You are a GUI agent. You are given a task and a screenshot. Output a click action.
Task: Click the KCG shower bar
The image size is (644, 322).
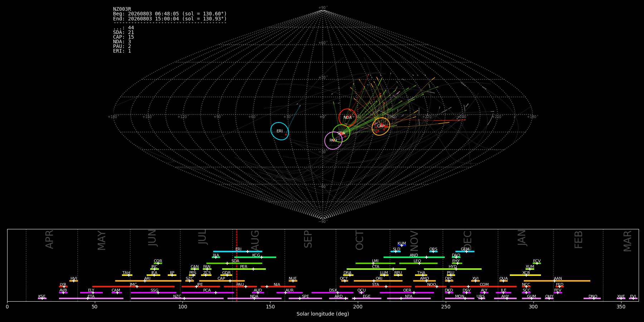(255, 257)
